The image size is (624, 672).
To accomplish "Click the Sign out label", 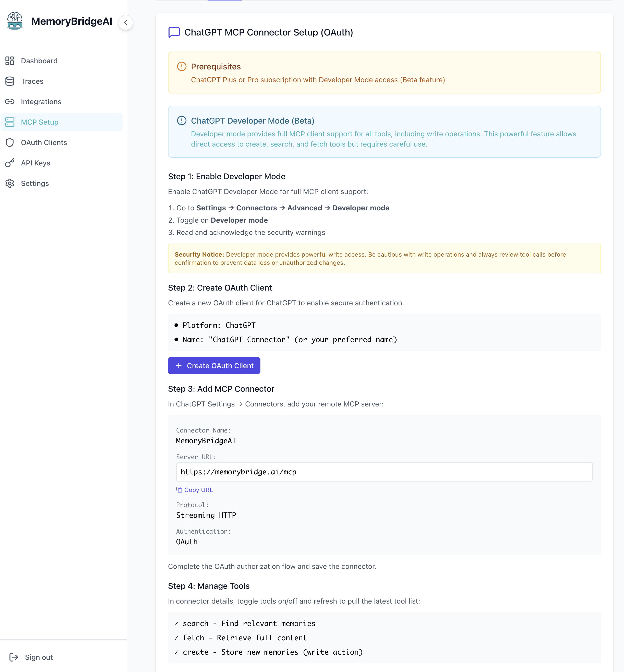I will tap(39, 657).
